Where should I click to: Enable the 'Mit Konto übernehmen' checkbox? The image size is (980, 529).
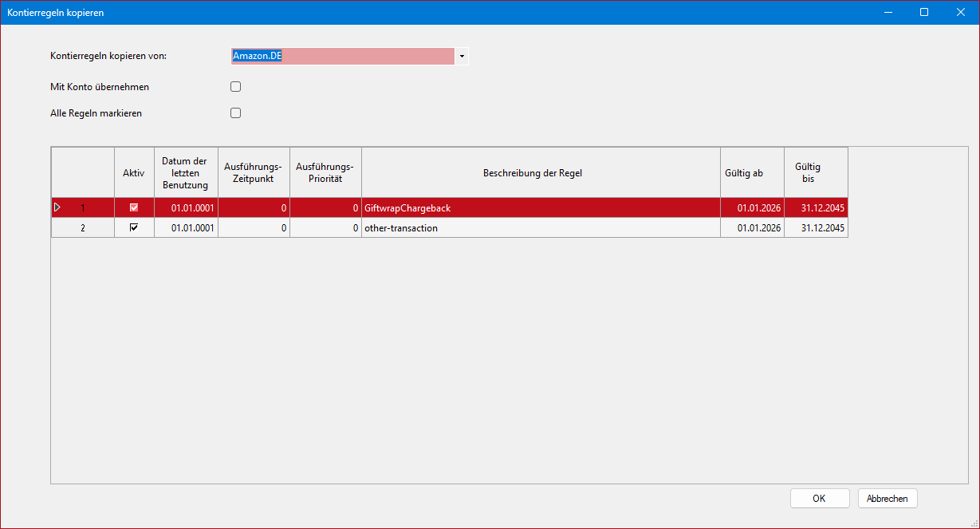[x=236, y=87]
